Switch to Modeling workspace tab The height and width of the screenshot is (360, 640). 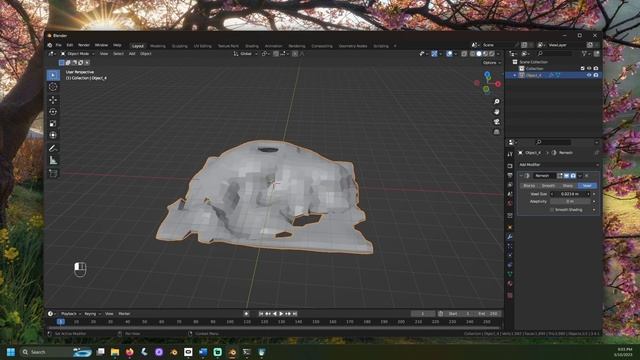pyautogui.click(x=158, y=46)
